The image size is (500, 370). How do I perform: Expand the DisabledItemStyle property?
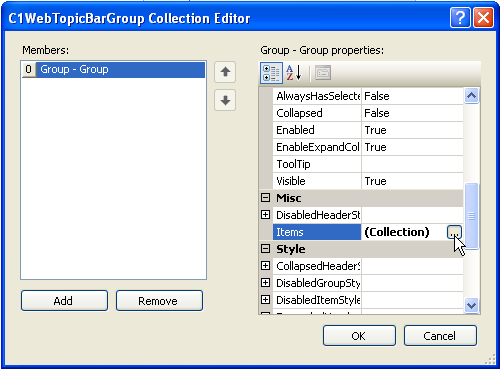tap(265, 300)
